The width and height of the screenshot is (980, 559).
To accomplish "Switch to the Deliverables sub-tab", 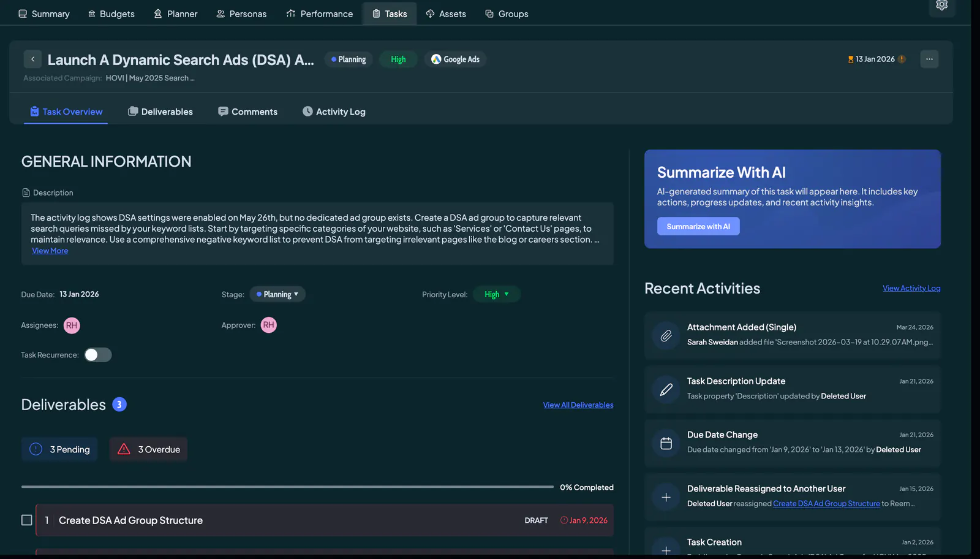I will tap(160, 112).
